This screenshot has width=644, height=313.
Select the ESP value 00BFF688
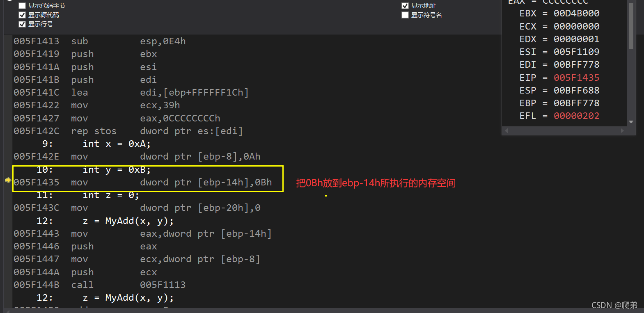pos(576,91)
